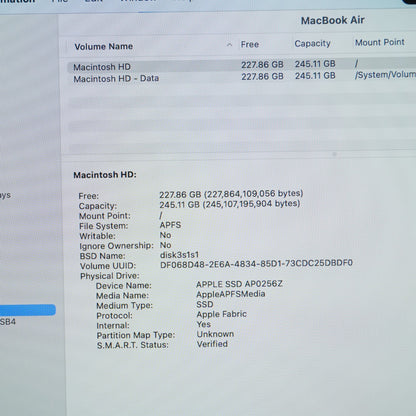Click the 'Macintosh HD:' details heading
The width and height of the screenshot is (416, 416).
105,175
